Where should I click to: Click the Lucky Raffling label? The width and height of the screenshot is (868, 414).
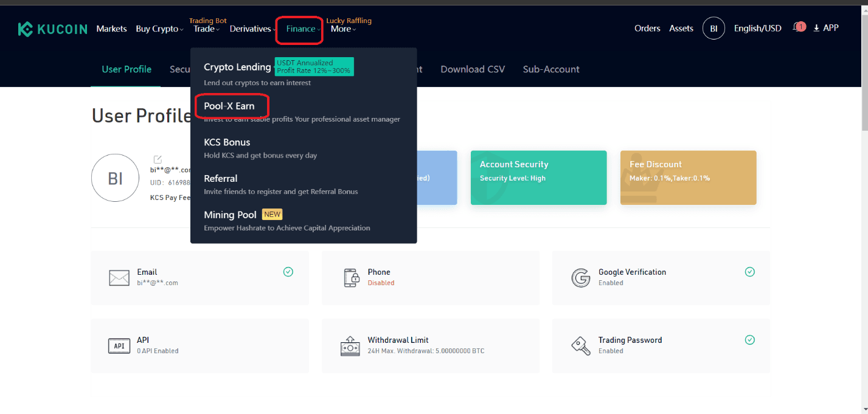click(349, 21)
